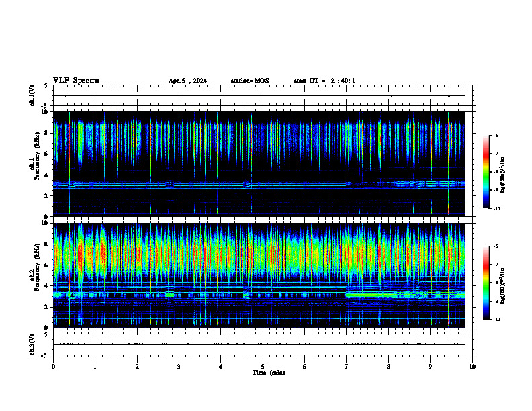Image resolution: width=532 pixels, height=411 pixels.
Task: Click the time axis tick label "2"
Action: click(137, 367)
